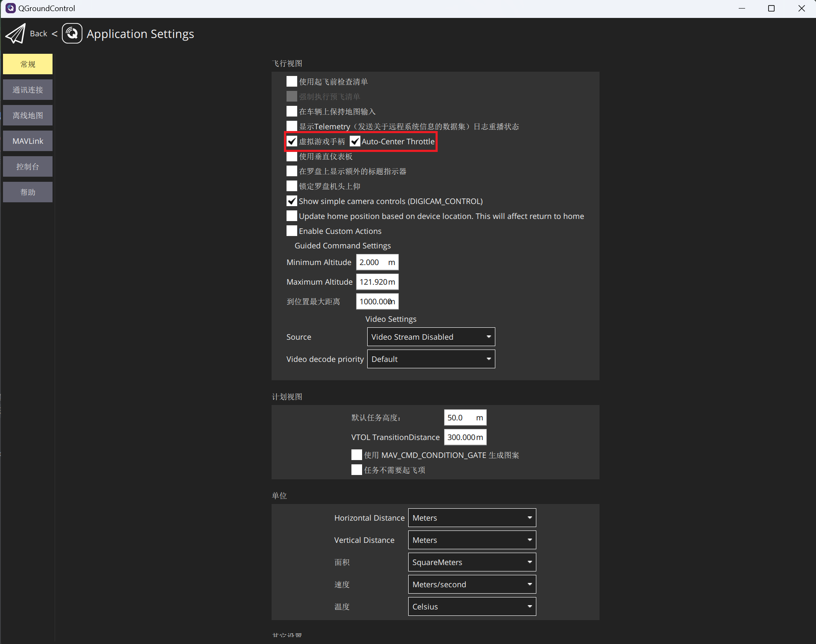
Task: Change the Celsius temperature unit dropdown
Action: pyautogui.click(x=471, y=606)
